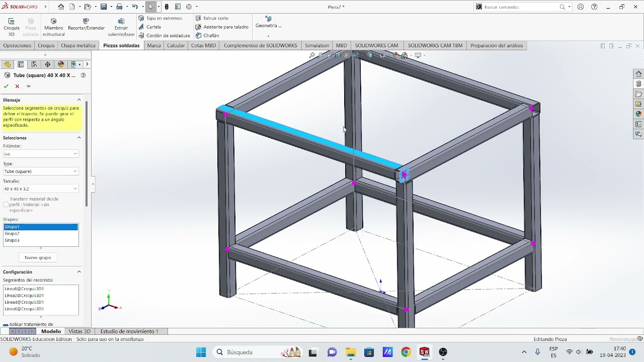The width and height of the screenshot is (644, 362).
Task: Click the Open file icon
Action: tap(88, 7)
